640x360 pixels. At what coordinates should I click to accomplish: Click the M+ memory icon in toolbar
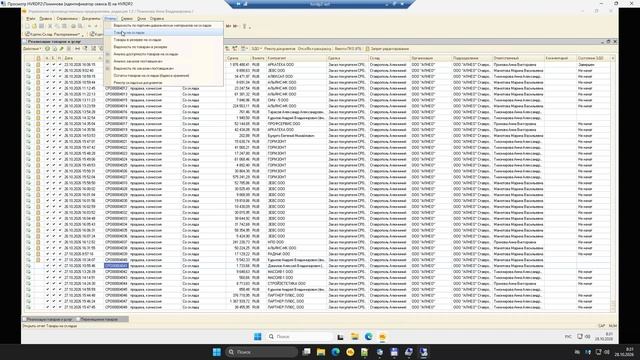coord(229,27)
